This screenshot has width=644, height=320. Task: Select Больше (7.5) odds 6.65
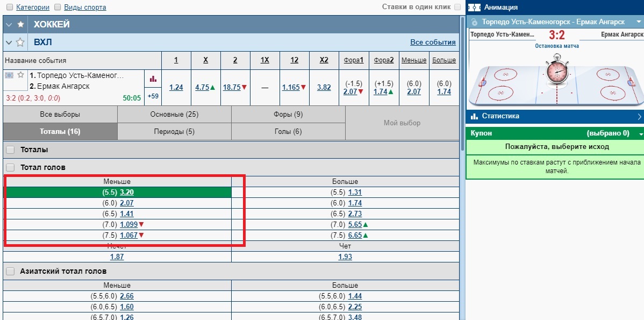tap(355, 236)
